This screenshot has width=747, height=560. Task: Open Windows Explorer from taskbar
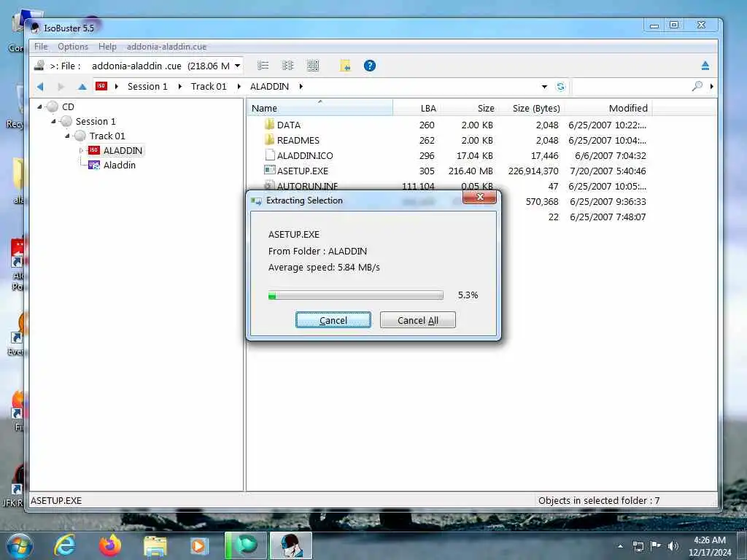(155, 545)
